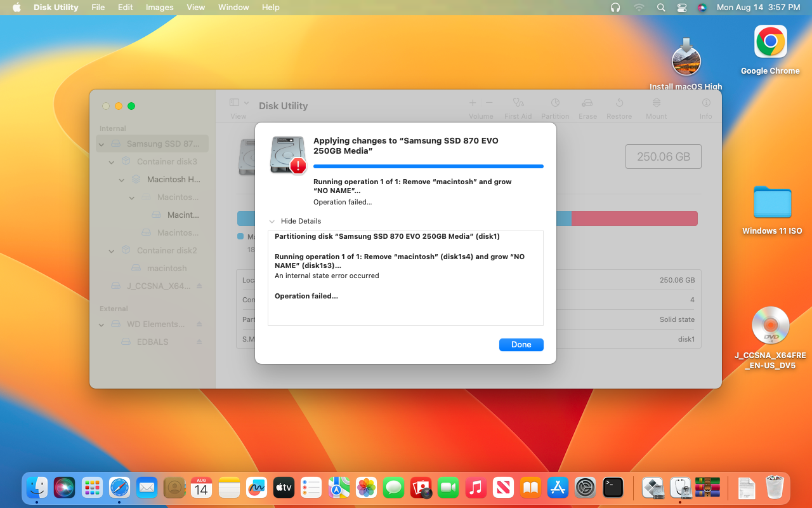The image size is (812, 508).
Task: Click the 250.06 GB capacity box
Action: tap(664, 157)
